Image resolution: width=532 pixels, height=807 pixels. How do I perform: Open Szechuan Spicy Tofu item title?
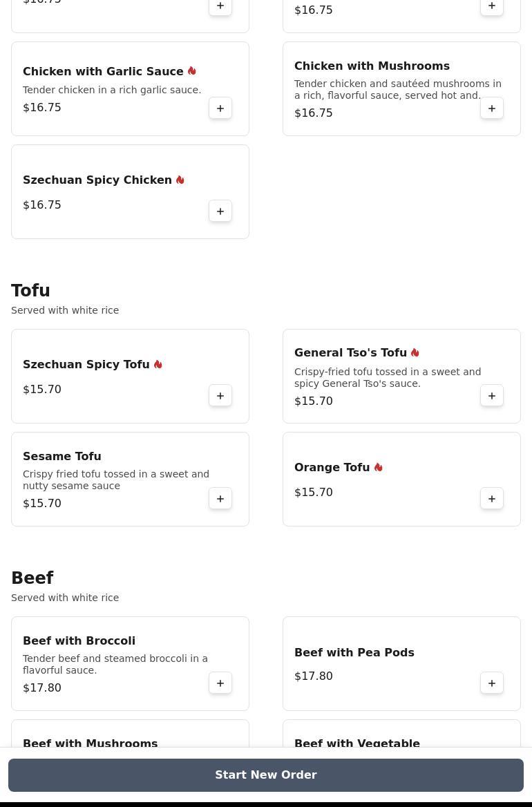[86, 365]
